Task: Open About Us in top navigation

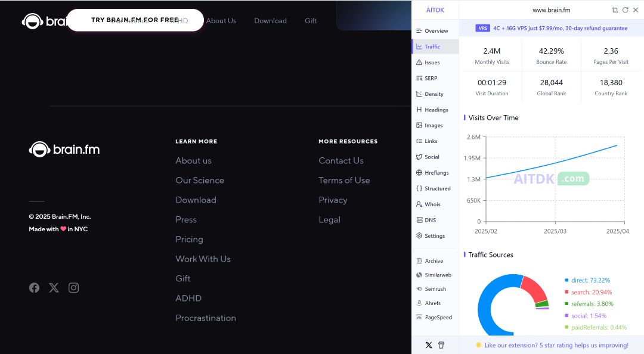Action: [221, 20]
